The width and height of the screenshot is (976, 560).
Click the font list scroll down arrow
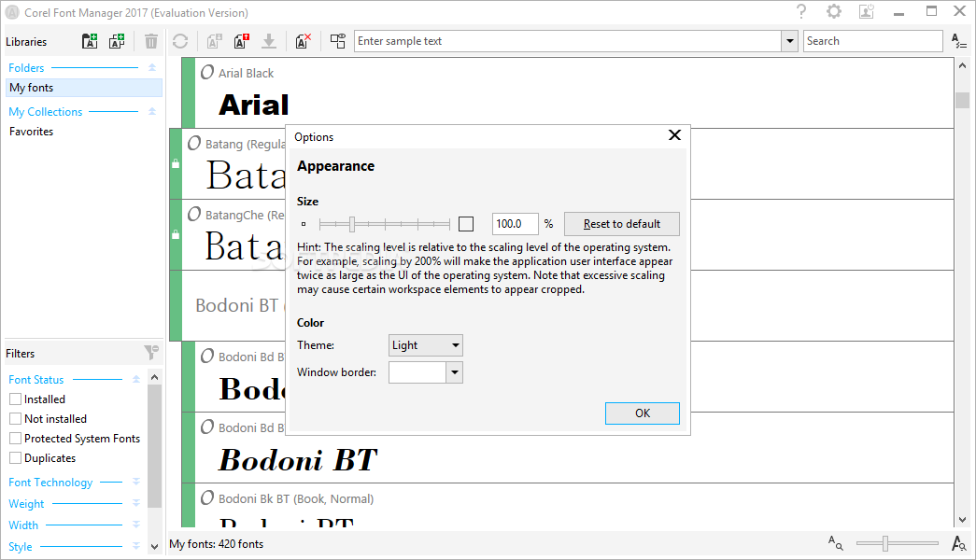(962, 520)
